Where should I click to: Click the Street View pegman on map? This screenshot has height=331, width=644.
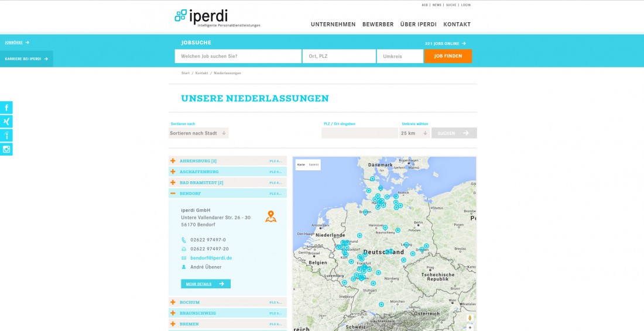point(470,318)
